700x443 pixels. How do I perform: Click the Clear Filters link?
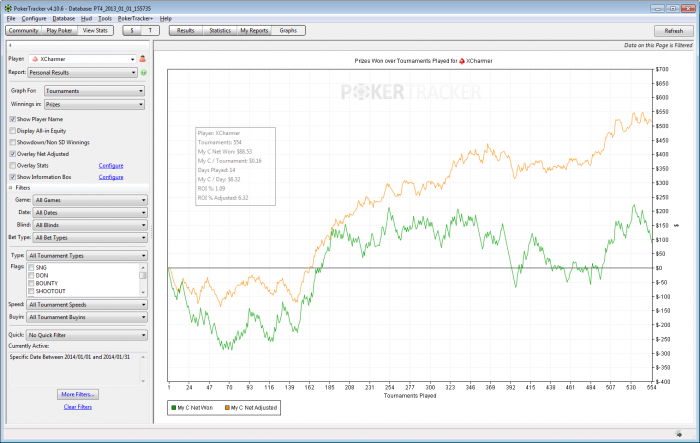click(78, 407)
